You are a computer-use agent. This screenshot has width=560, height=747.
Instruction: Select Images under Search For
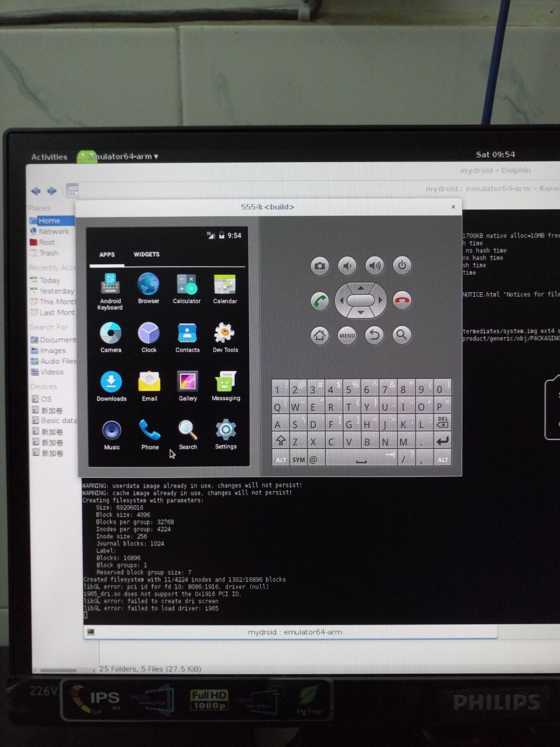pos(49,351)
